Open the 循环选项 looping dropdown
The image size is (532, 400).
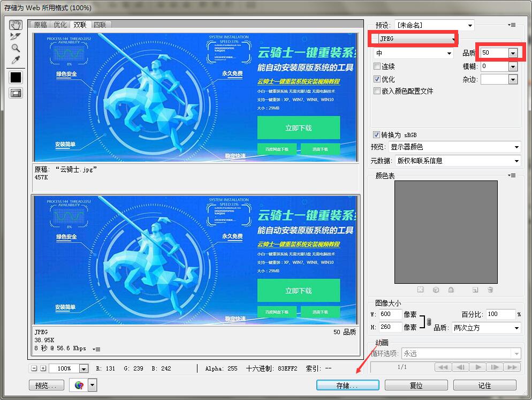[x=461, y=354]
